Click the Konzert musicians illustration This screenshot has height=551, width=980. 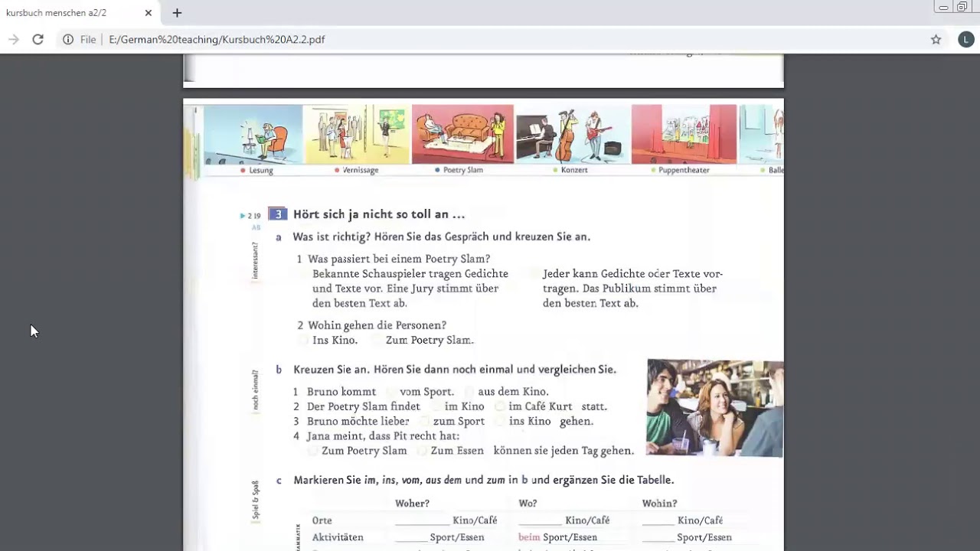pos(573,134)
